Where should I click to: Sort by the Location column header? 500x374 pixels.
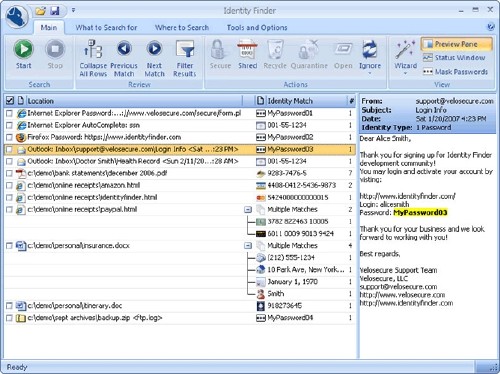point(133,100)
